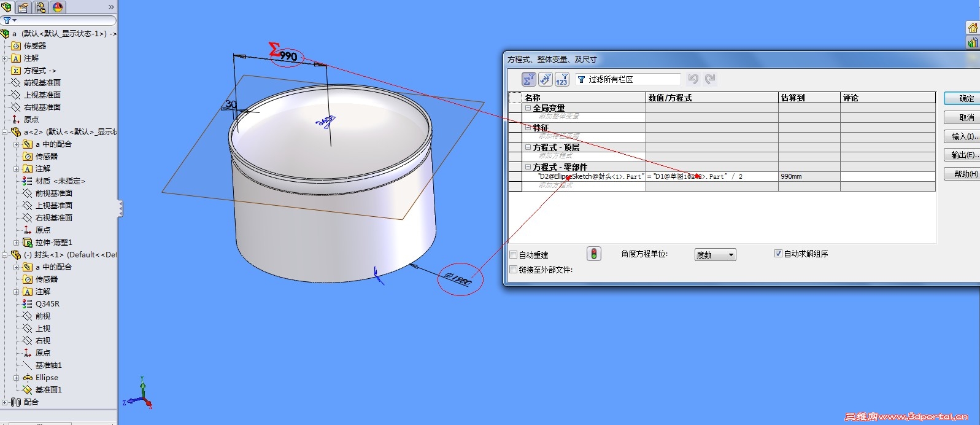
Task: Select the 基准轴1 reference axis
Action: coord(48,365)
